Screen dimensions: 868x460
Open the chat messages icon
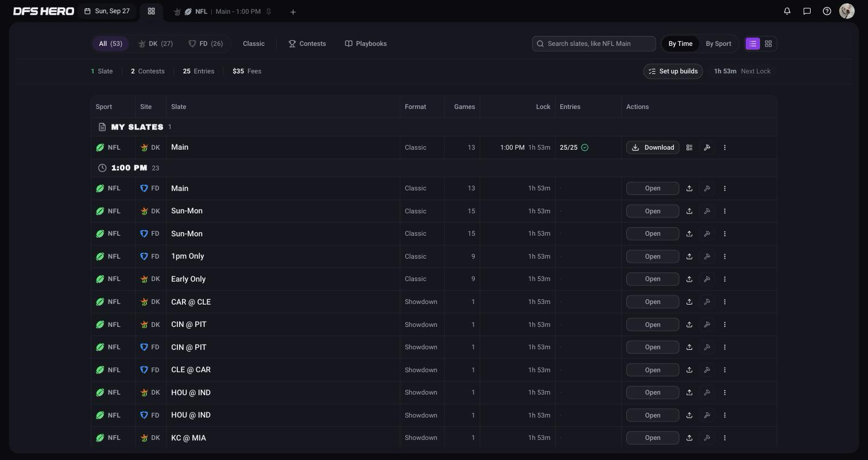click(807, 11)
